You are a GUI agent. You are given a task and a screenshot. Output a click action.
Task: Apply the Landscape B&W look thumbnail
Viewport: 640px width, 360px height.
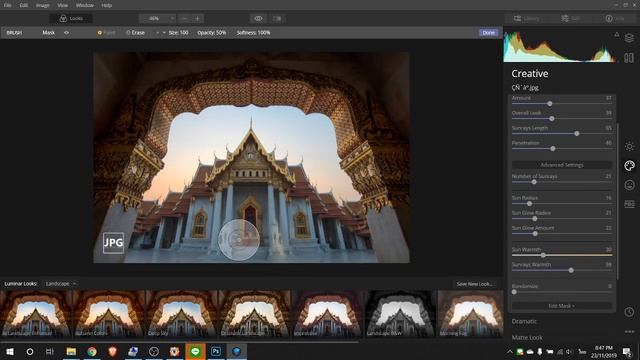point(400,313)
